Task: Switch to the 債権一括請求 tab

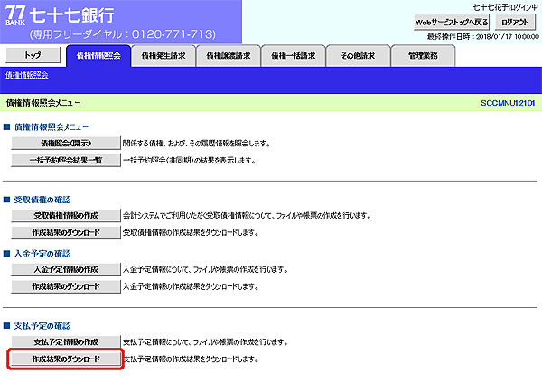Action: pyautogui.click(x=293, y=56)
